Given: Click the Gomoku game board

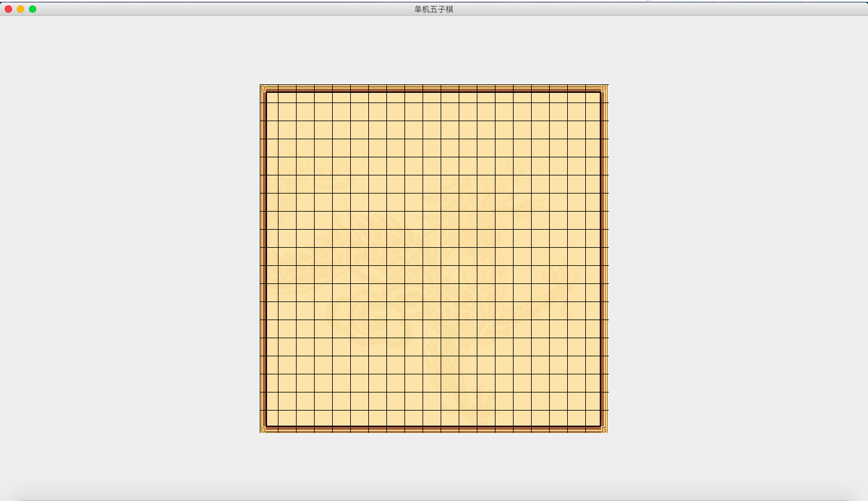Looking at the screenshot, I should pyautogui.click(x=434, y=259).
